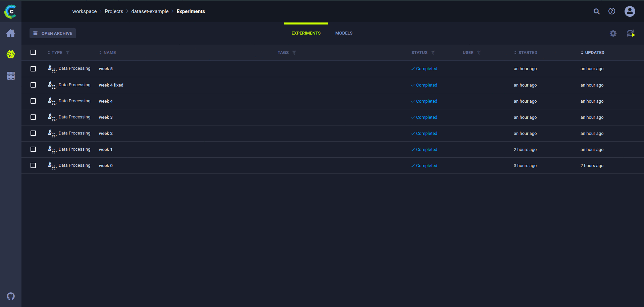644x307 pixels.
Task: Click the ClearML logo icon
Action: coord(10,11)
